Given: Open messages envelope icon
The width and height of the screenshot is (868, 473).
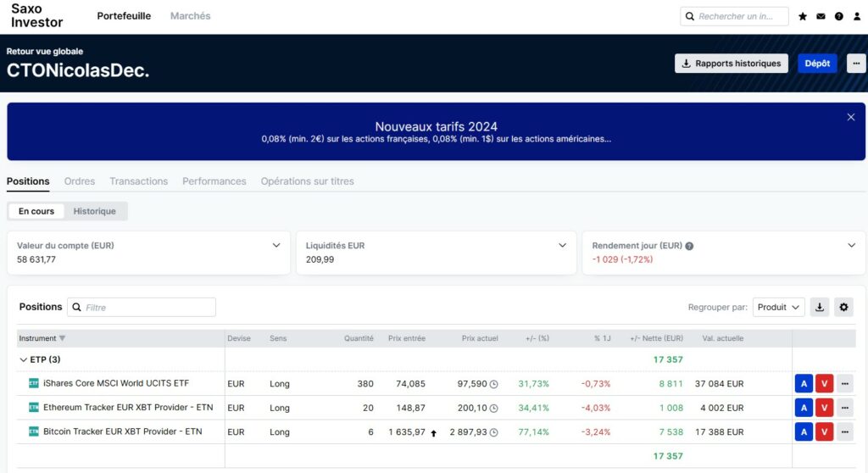Looking at the screenshot, I should coord(821,17).
